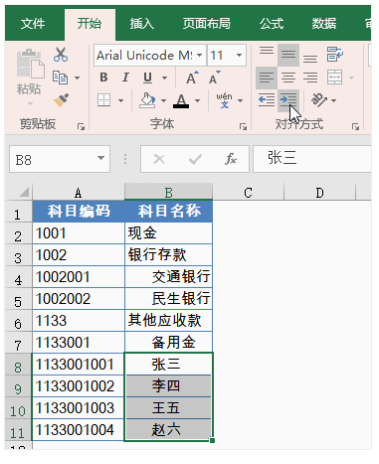379x464 pixels.
Task: Toggle align text left
Action: click(x=266, y=78)
